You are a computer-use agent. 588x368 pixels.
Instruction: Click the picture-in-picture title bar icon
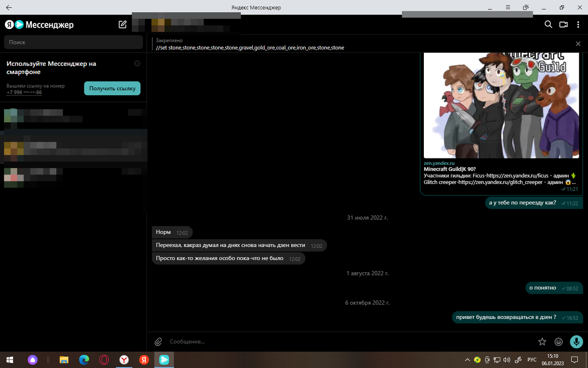(x=526, y=7)
